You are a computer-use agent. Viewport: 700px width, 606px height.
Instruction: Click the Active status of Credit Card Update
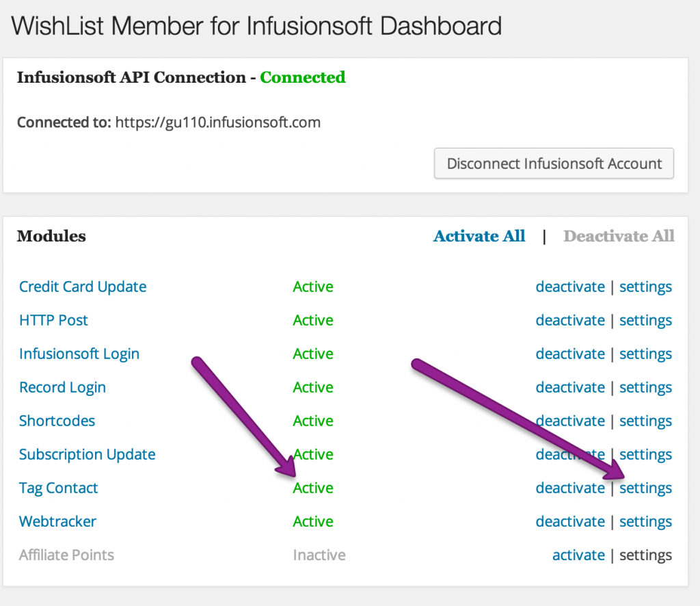pyautogui.click(x=313, y=287)
